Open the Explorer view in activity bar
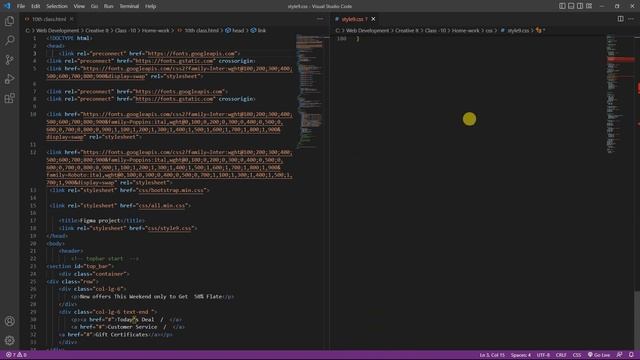Image resolution: width=640 pixels, height=360 pixels. pos(9,21)
